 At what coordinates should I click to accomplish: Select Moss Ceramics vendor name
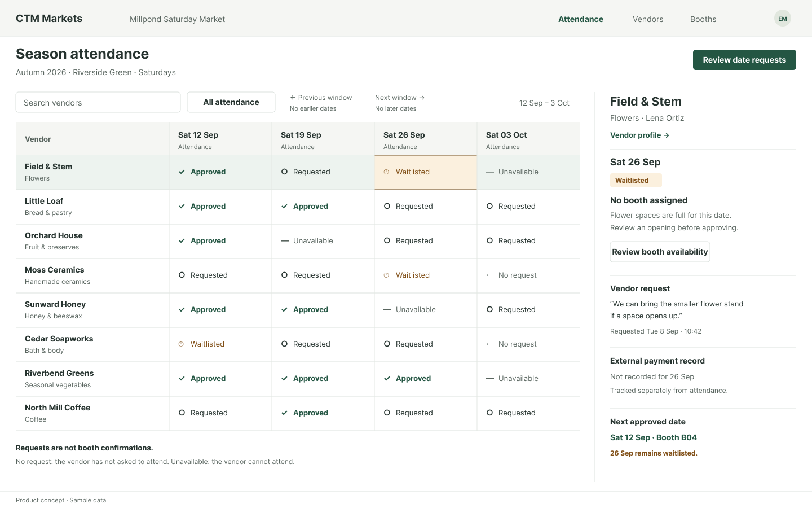55,270
